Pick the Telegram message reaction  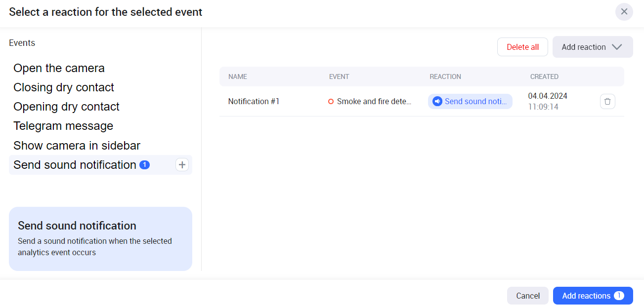pyautogui.click(x=63, y=126)
